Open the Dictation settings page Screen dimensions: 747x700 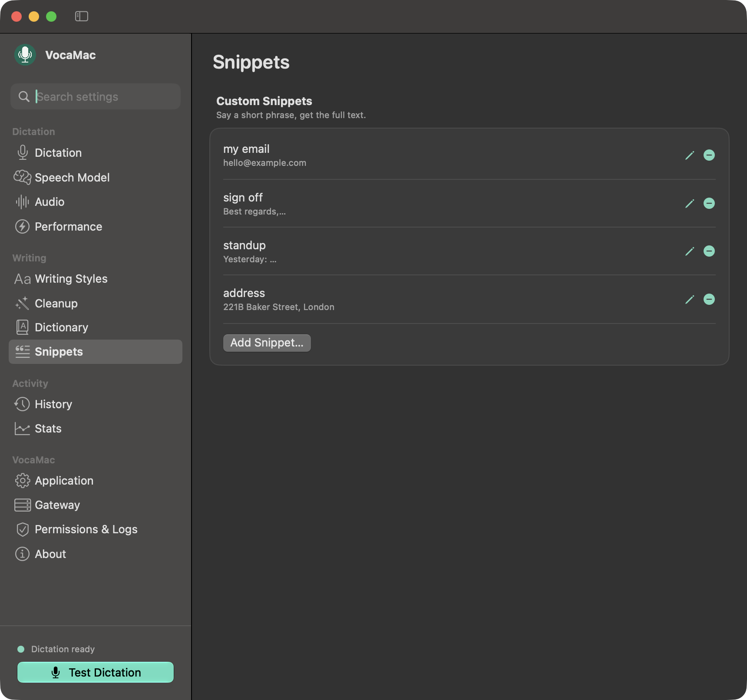click(x=96, y=153)
